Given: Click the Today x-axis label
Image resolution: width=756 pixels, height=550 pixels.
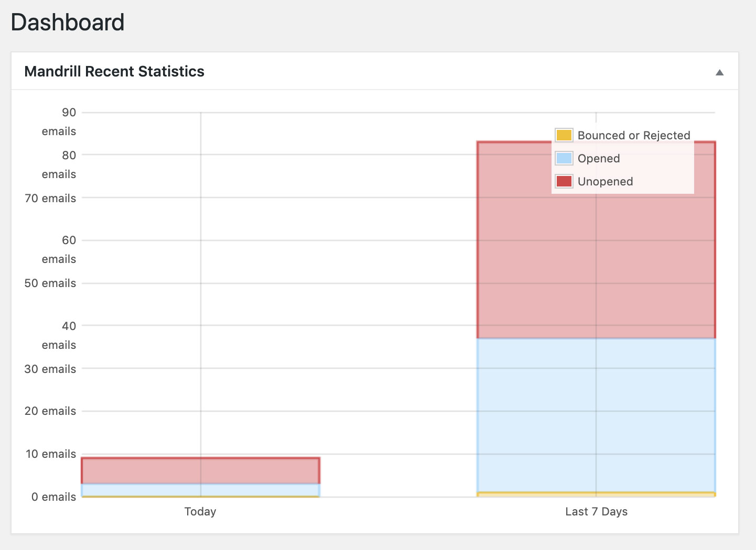Looking at the screenshot, I should 200,511.
